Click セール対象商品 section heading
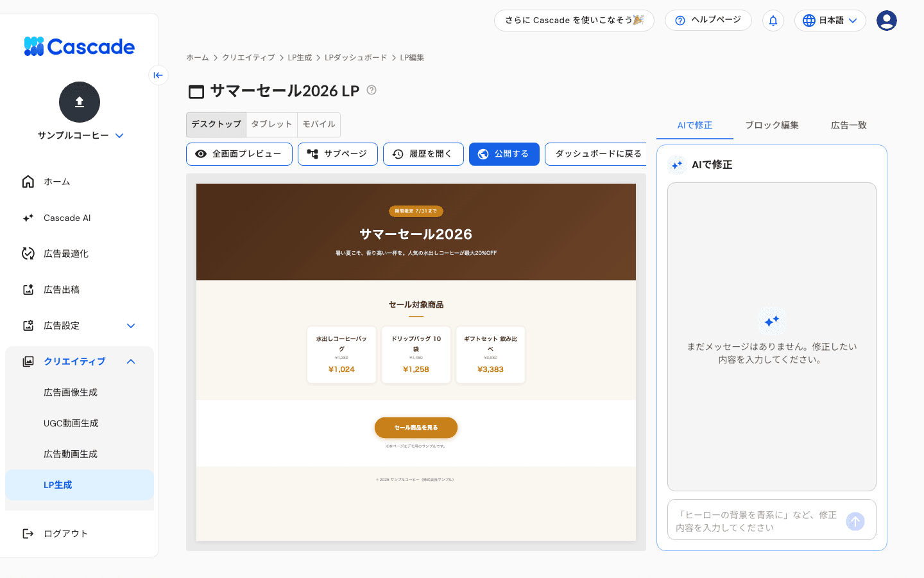 (416, 305)
